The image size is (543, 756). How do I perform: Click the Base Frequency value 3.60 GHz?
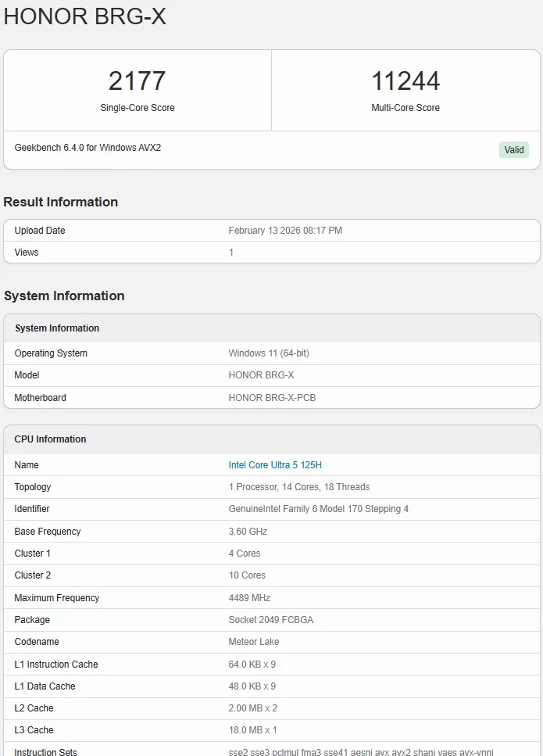coord(248,532)
